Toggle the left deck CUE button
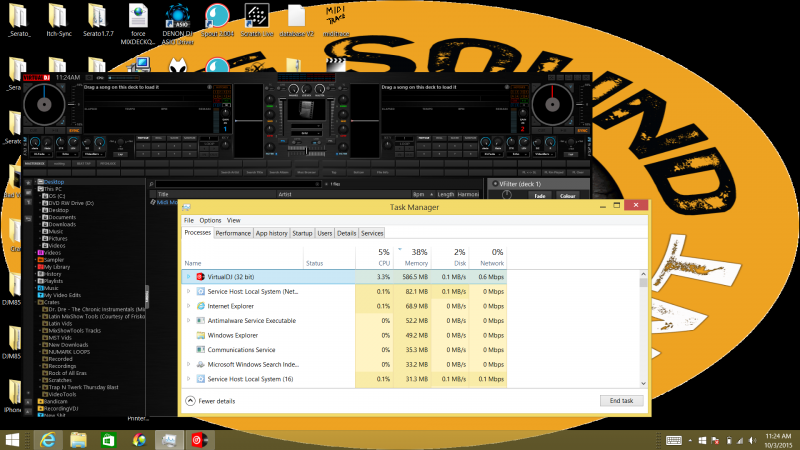 (35, 131)
